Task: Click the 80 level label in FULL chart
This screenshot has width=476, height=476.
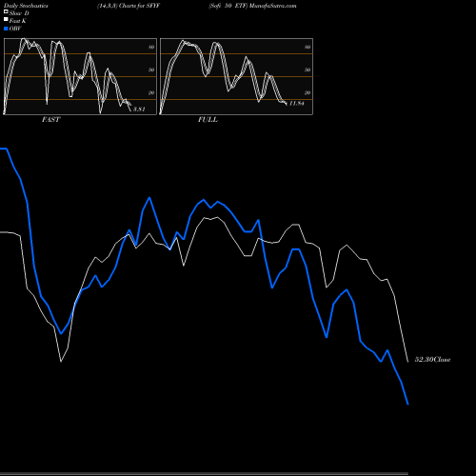Action: click(307, 47)
